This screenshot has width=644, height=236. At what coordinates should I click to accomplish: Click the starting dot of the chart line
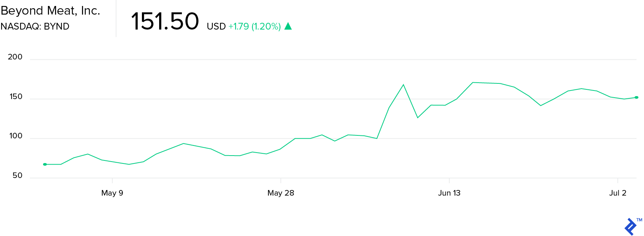45,164
